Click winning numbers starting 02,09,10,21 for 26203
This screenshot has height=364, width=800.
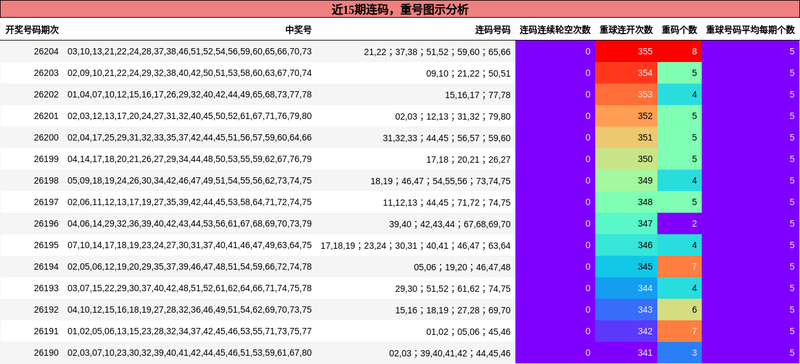click(x=189, y=73)
